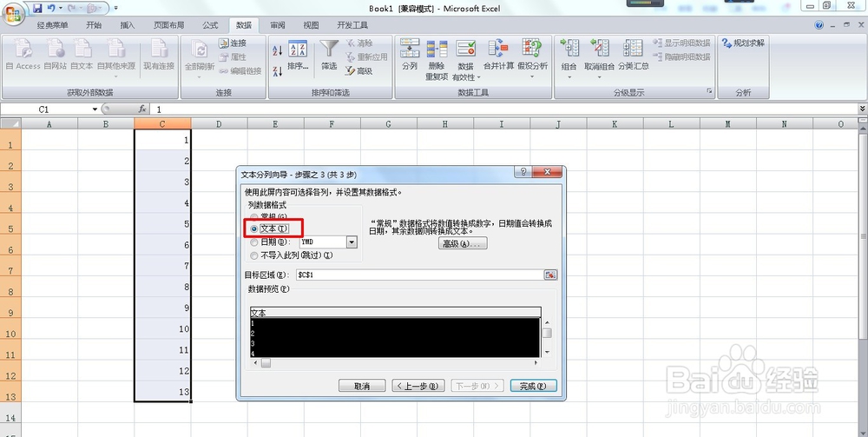Open 经典菜单 tab
This screenshot has width=868, height=437.
click(x=53, y=25)
